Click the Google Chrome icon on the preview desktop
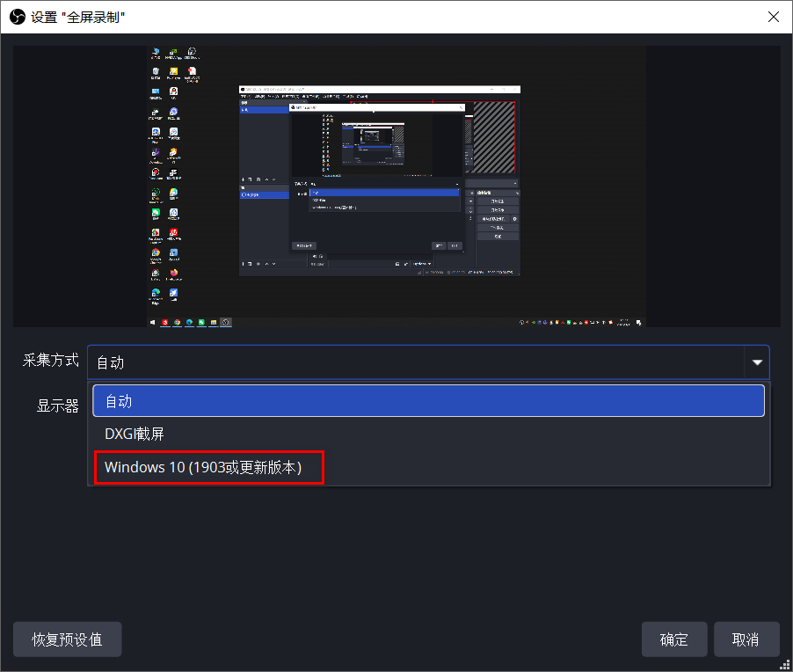This screenshot has width=793, height=672. coord(156,252)
